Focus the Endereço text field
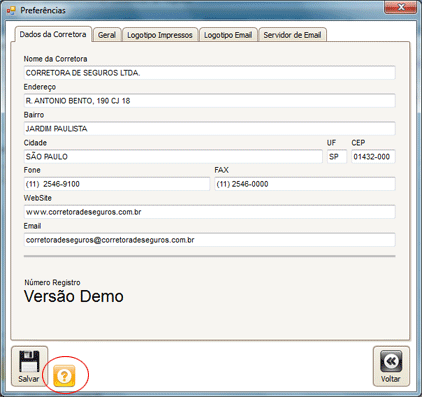Image resolution: width=422 pixels, height=397 pixels. pyautogui.click(x=209, y=101)
